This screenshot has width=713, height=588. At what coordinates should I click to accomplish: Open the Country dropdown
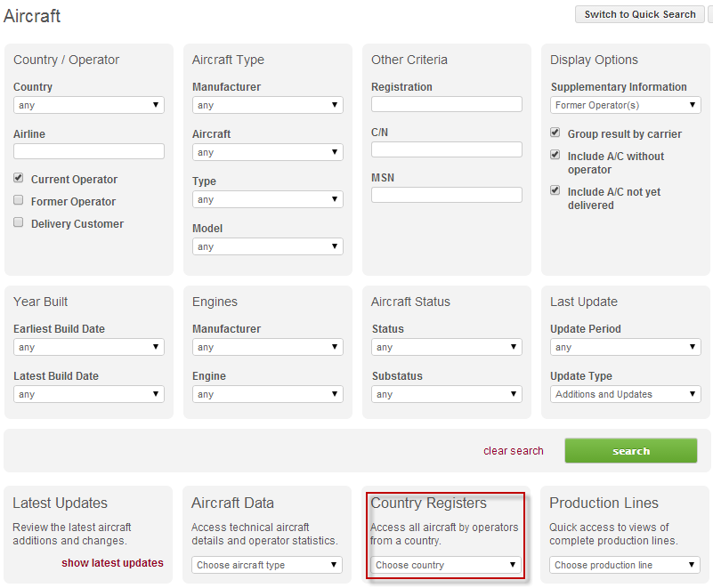pyautogui.click(x=89, y=105)
